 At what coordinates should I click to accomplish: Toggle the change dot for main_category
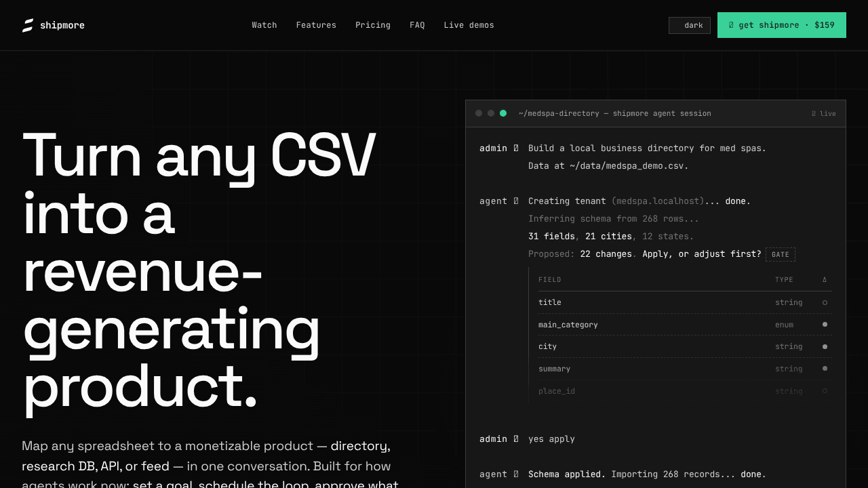[825, 325]
